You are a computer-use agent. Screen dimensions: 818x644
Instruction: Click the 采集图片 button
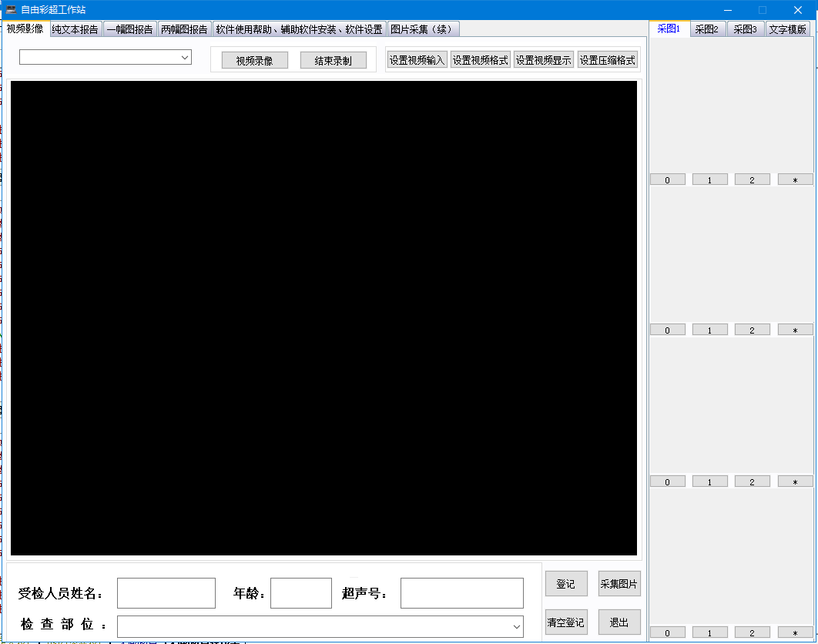[619, 583]
